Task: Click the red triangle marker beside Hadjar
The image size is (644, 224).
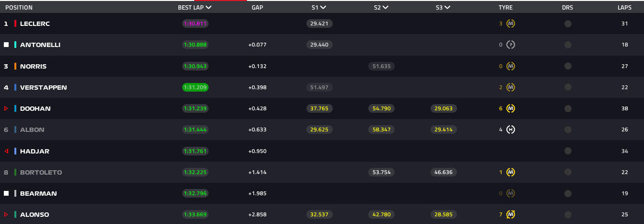Action: [x=6, y=151]
